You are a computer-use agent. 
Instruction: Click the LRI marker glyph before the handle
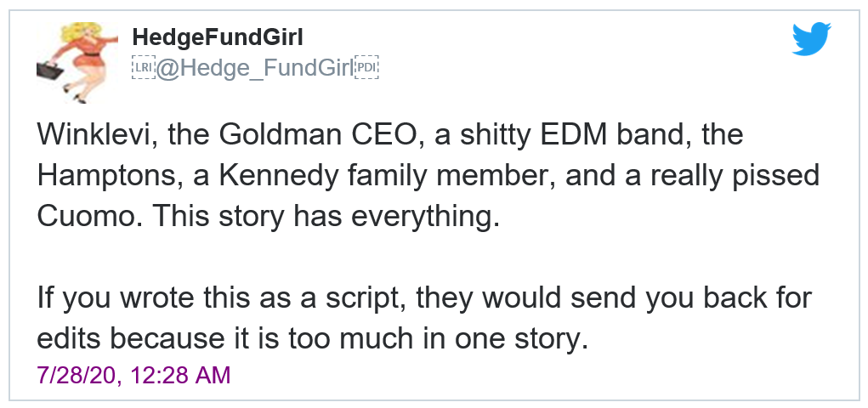144,67
